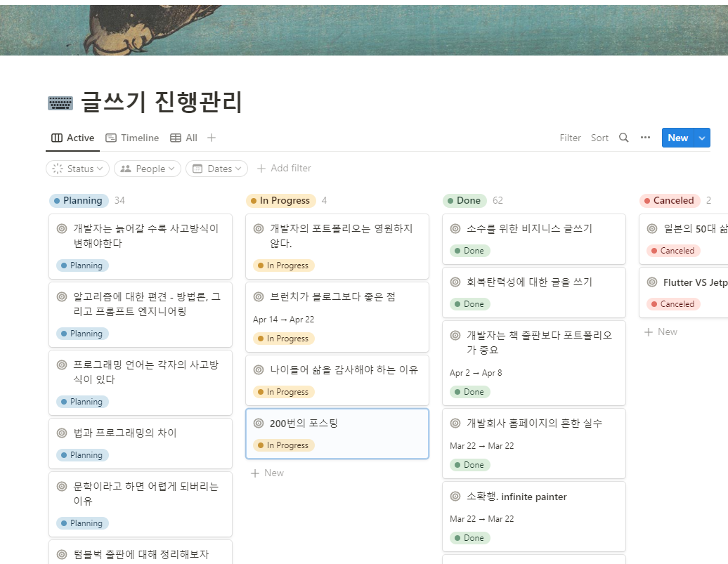
Task: Click the Planning column count 34
Action: (x=119, y=201)
